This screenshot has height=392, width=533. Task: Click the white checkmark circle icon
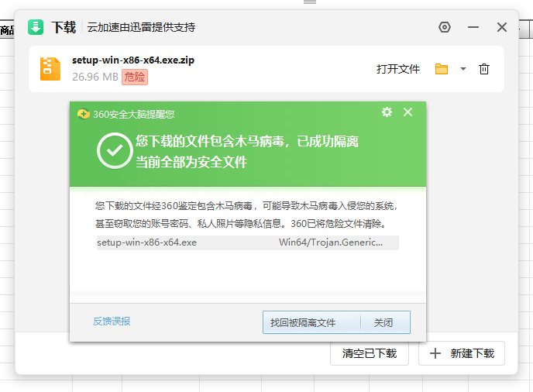click(115, 150)
